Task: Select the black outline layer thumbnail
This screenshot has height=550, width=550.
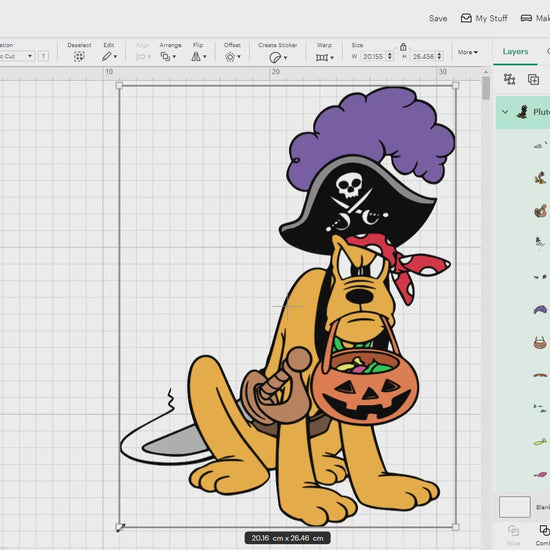Action: point(540,242)
